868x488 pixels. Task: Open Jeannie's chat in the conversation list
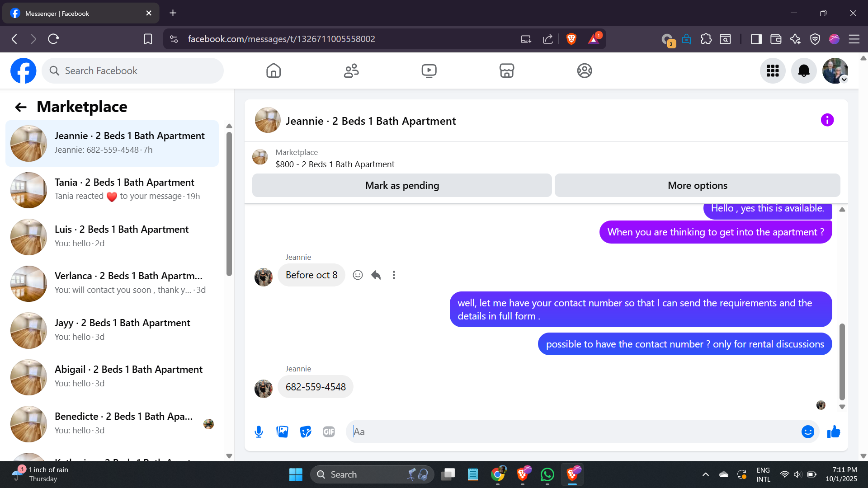pyautogui.click(x=112, y=143)
